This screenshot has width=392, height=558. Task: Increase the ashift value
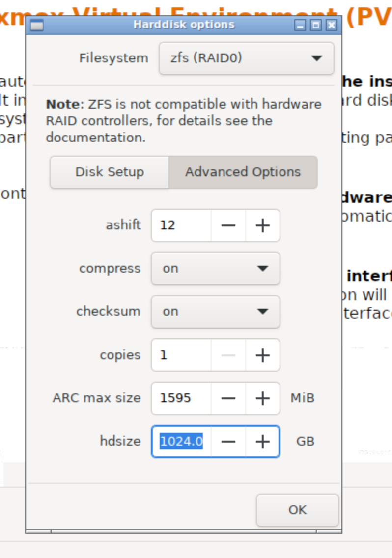(x=263, y=225)
